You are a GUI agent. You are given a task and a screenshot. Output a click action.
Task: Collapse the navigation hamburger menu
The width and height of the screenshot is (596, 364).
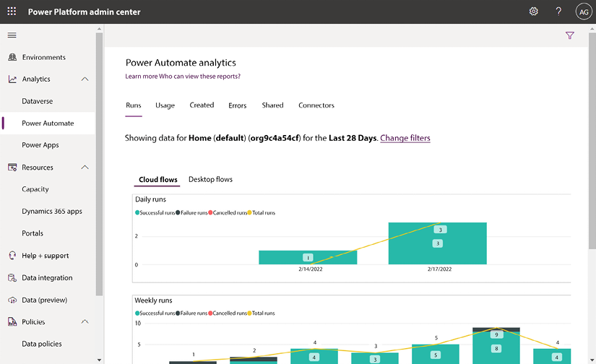tap(12, 35)
